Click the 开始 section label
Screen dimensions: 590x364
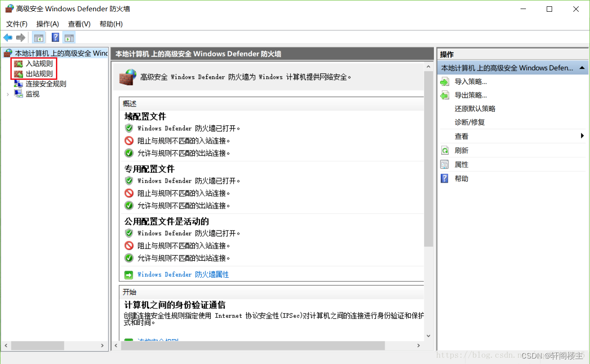point(129,292)
